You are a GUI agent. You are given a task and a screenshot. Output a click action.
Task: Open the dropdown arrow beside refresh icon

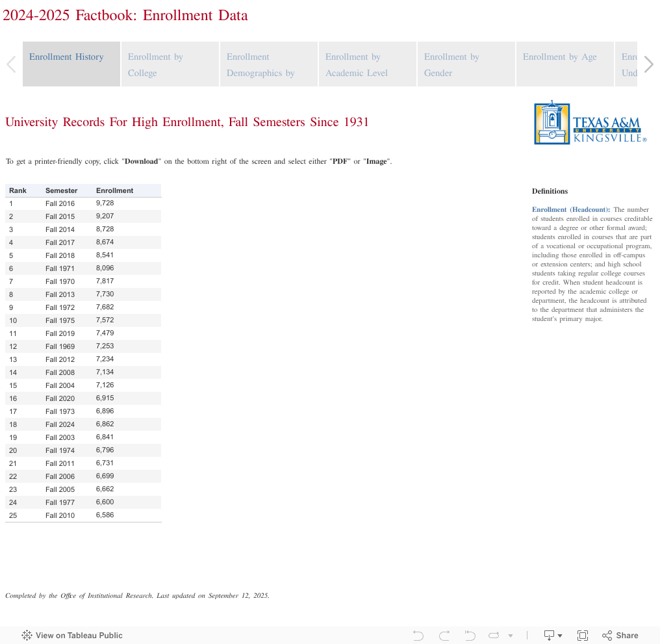[511, 636]
